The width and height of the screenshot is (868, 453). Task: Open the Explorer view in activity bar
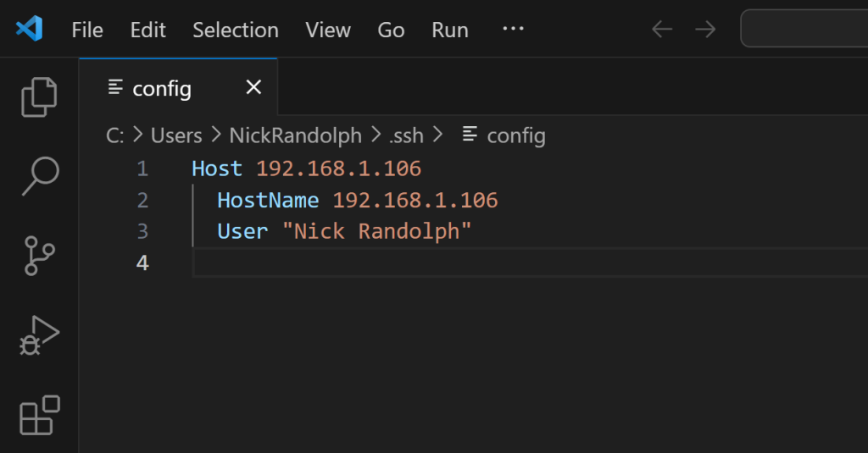[39, 97]
